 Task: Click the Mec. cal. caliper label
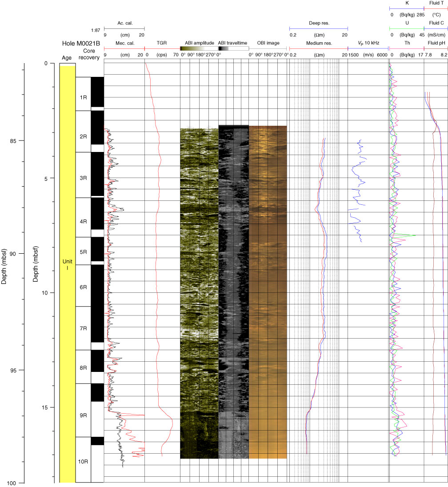click(x=124, y=43)
